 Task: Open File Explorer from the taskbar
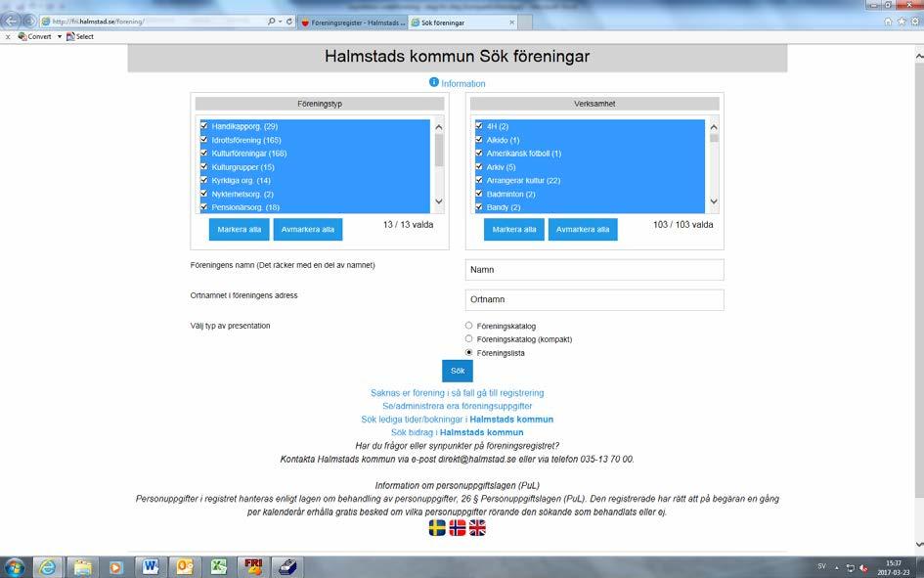pos(82,567)
